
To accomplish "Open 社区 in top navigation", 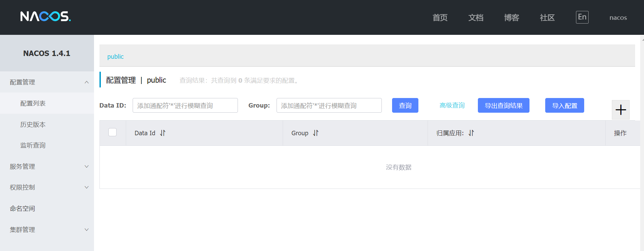I will [x=547, y=17].
